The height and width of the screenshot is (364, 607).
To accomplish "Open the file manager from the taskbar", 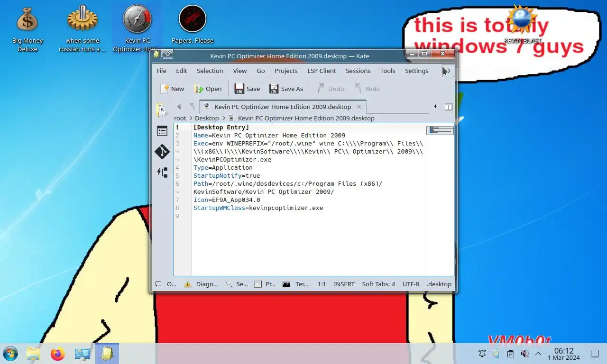I will (33, 354).
